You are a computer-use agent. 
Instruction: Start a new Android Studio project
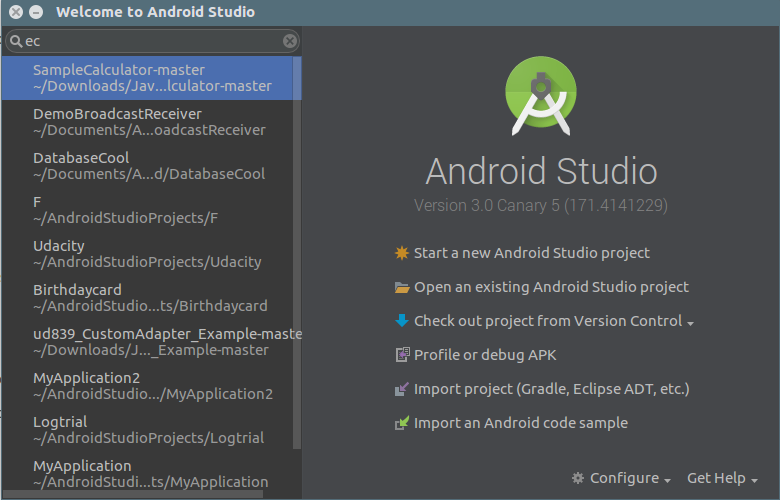[x=532, y=253]
